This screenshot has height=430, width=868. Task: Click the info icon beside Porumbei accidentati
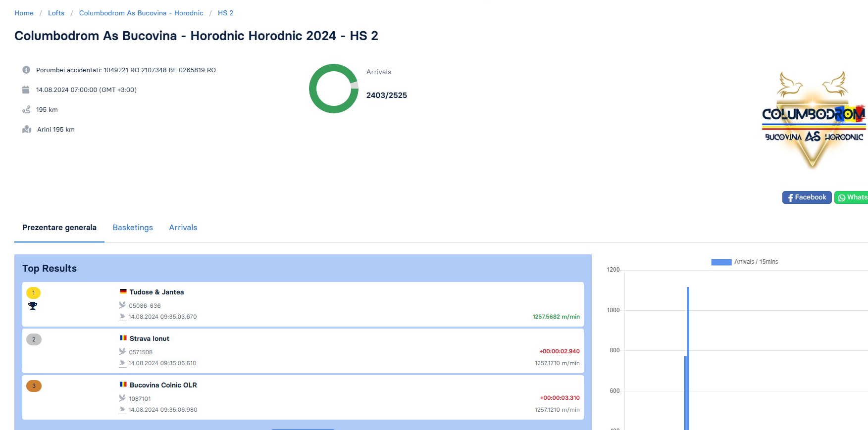click(x=26, y=70)
